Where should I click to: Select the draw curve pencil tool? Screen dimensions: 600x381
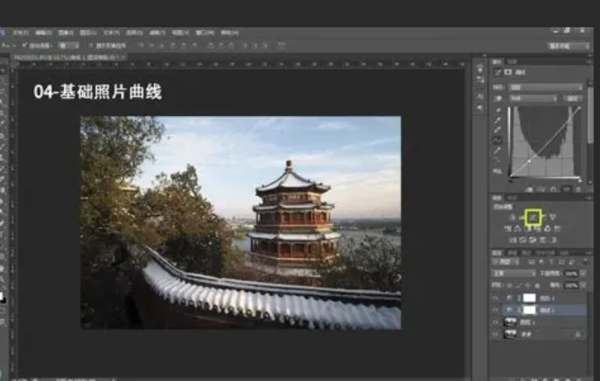coord(498,151)
